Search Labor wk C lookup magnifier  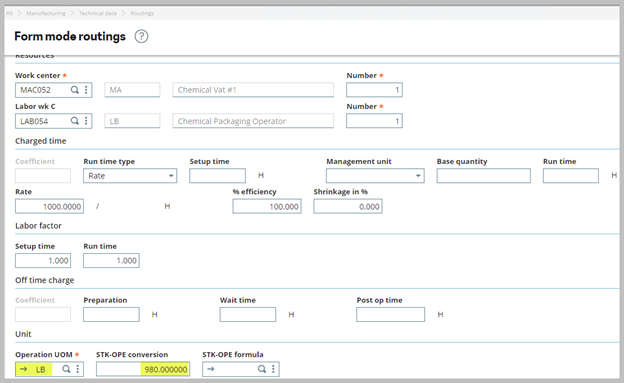tap(74, 121)
